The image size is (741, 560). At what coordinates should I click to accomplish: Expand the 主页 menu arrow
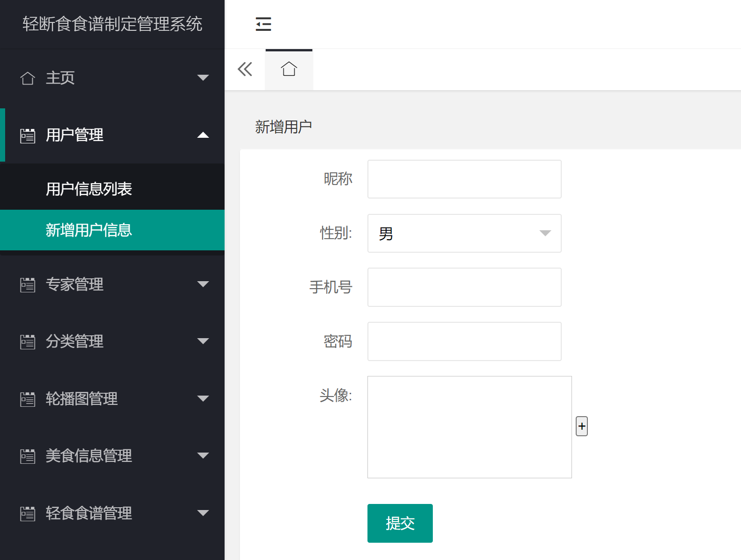click(x=203, y=78)
